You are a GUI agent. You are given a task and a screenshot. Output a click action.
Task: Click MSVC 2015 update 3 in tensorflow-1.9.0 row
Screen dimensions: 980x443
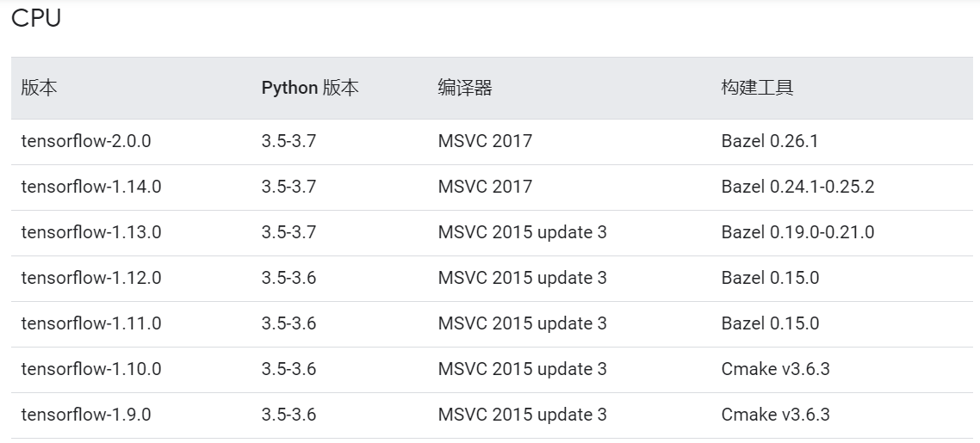523,415
